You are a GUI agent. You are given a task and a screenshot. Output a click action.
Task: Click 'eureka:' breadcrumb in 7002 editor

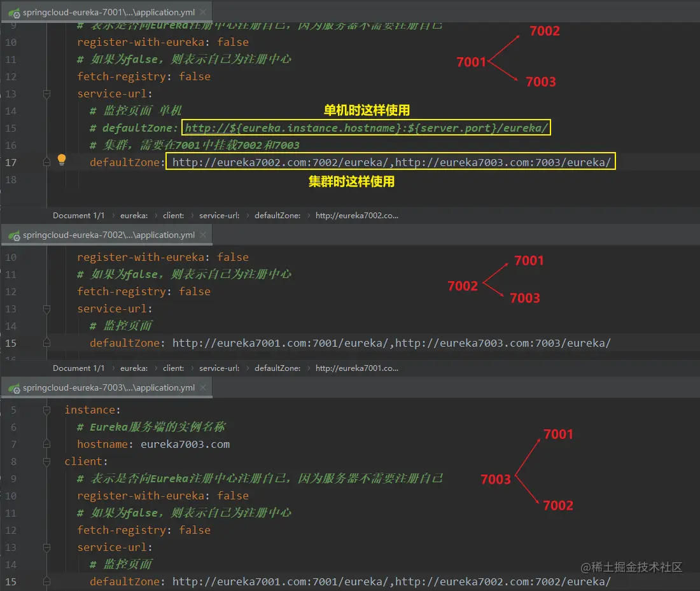click(134, 368)
